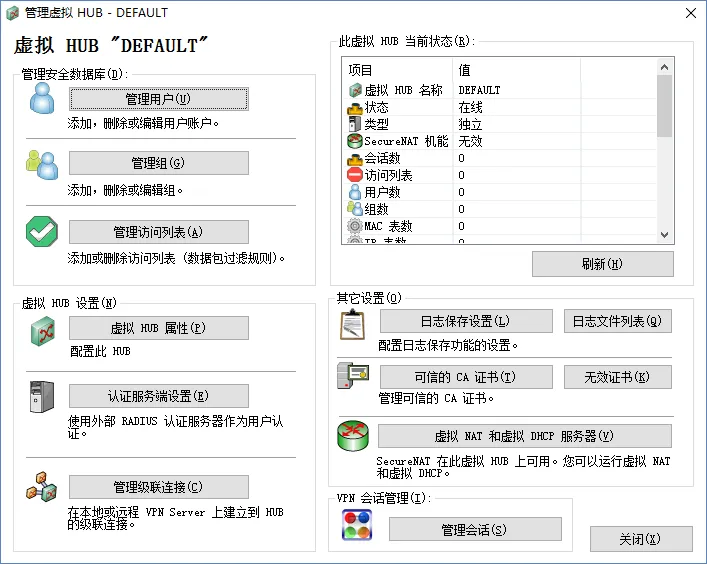Click the colorful session management icon
This screenshot has height=564, width=707.
(357, 524)
